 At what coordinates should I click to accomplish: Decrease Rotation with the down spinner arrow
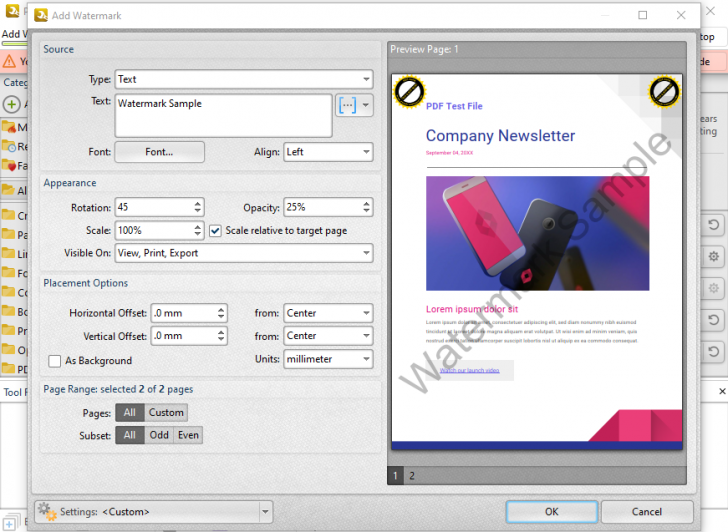coord(198,212)
